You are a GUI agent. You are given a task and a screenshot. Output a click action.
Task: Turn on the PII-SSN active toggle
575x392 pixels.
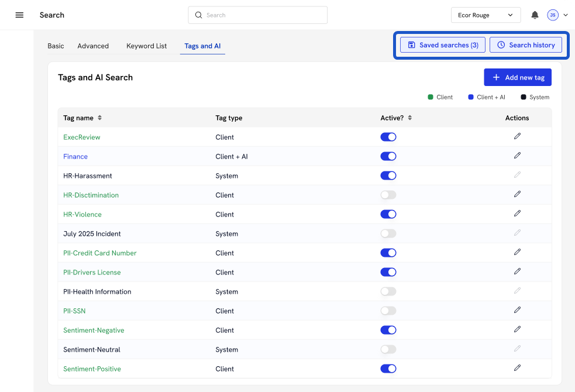388,311
